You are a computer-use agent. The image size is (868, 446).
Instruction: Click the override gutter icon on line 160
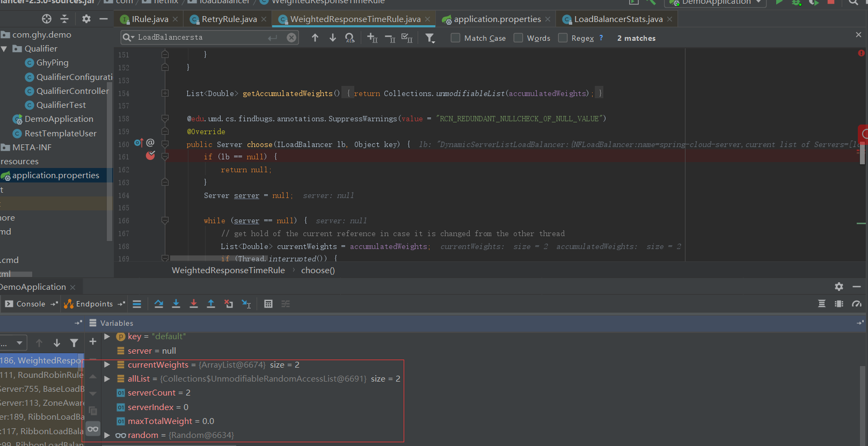tap(138, 143)
